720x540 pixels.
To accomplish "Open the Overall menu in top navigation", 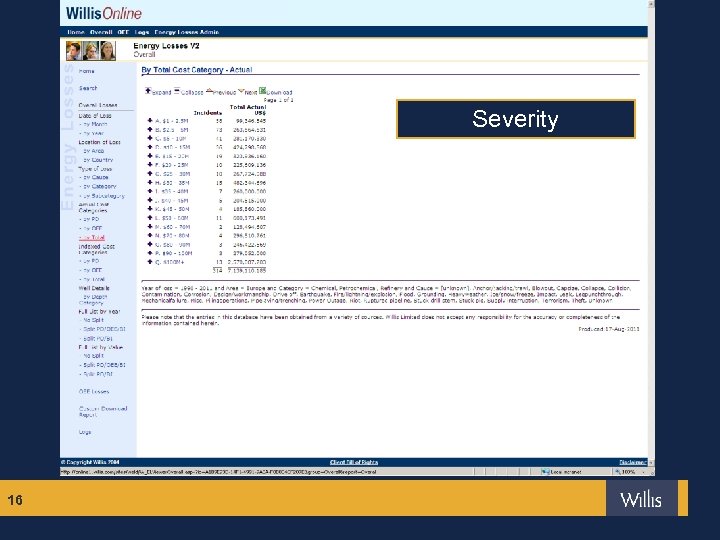I will tap(101, 32).
